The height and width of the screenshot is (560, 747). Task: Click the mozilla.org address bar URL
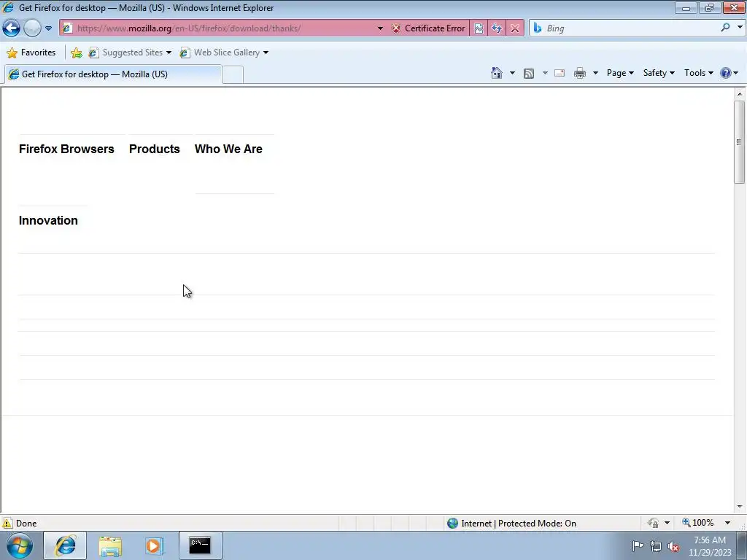click(x=189, y=28)
